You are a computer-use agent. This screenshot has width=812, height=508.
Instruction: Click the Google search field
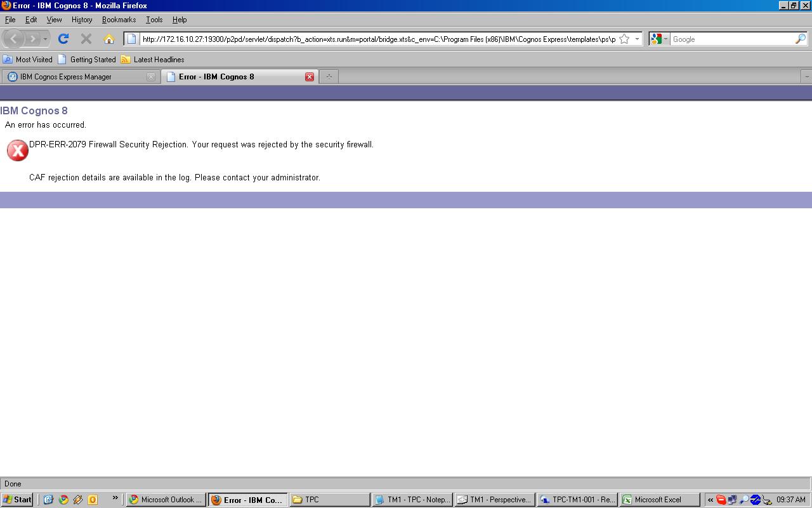point(732,39)
